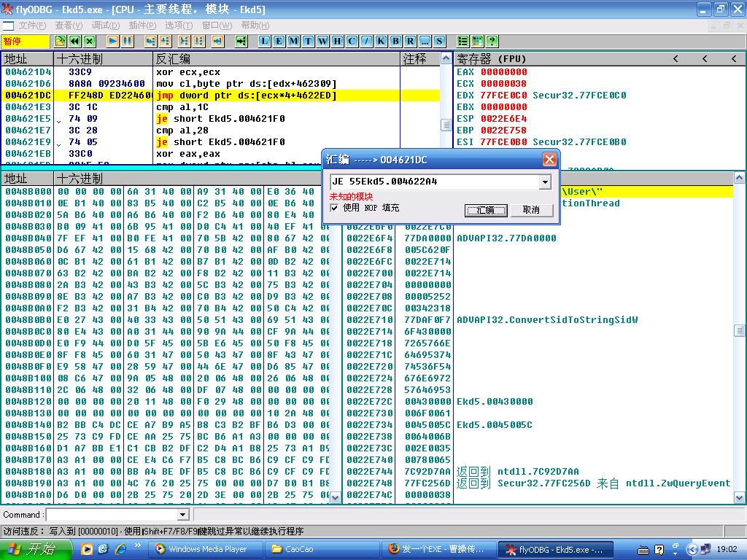Click the Run program play icon
747x560 pixels.
pos(113,41)
